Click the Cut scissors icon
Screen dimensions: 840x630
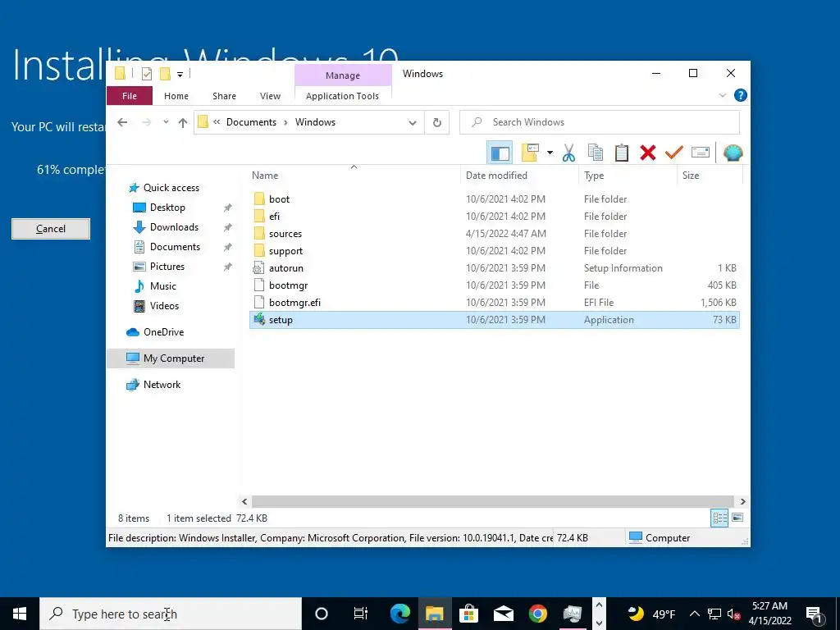coord(569,153)
